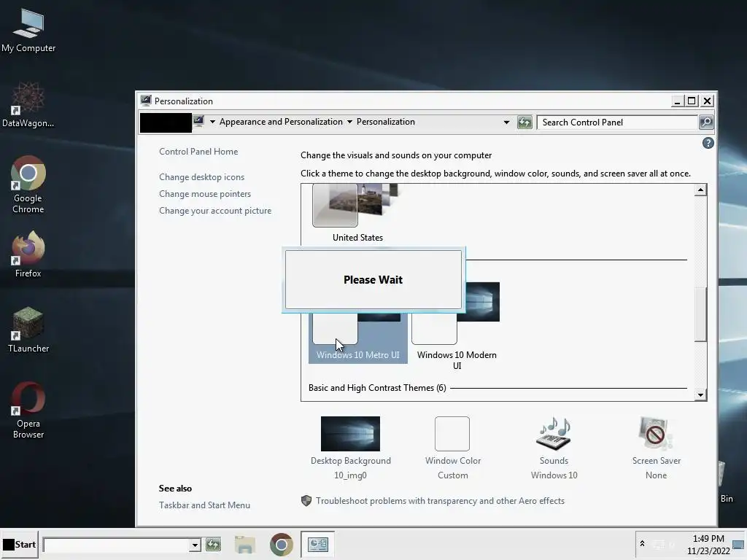Open Screen Saver settings icon

(656, 434)
